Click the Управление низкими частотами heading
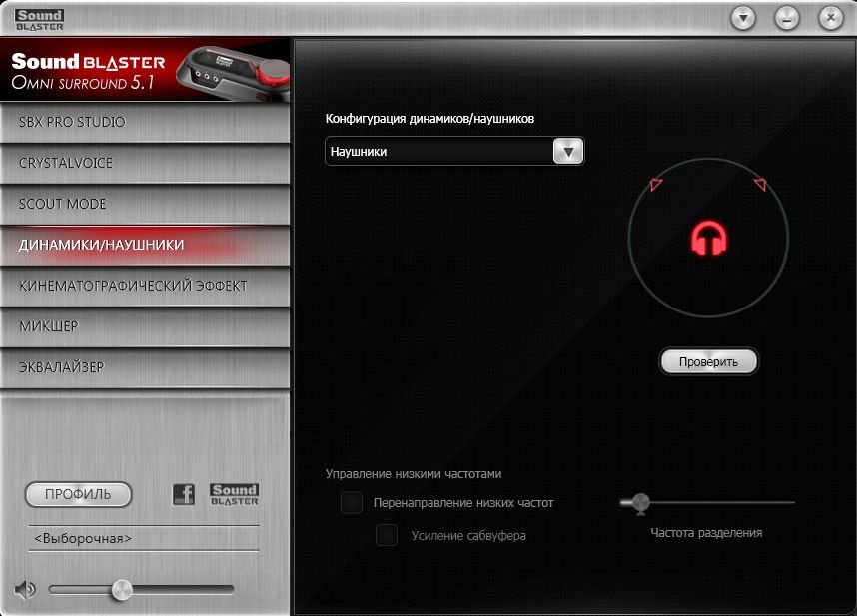857x616 pixels. [x=414, y=474]
